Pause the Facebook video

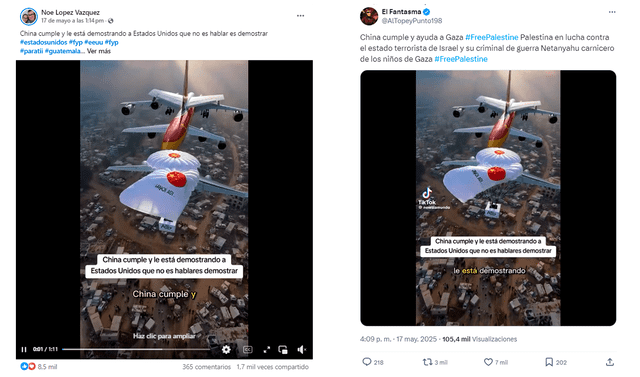(x=24, y=349)
